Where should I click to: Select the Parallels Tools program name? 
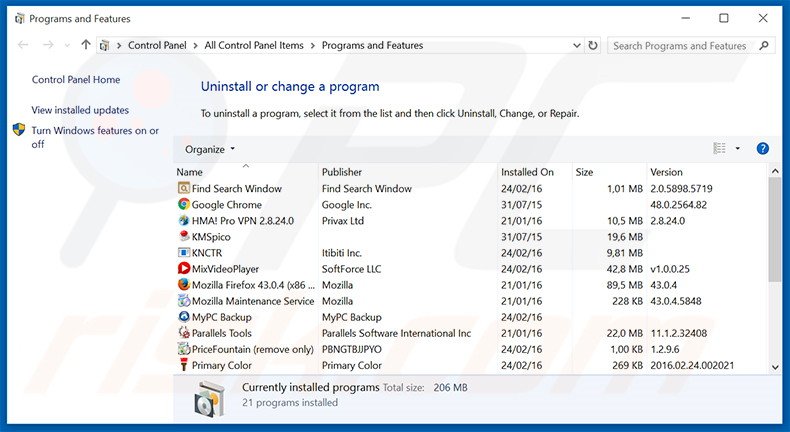222,333
